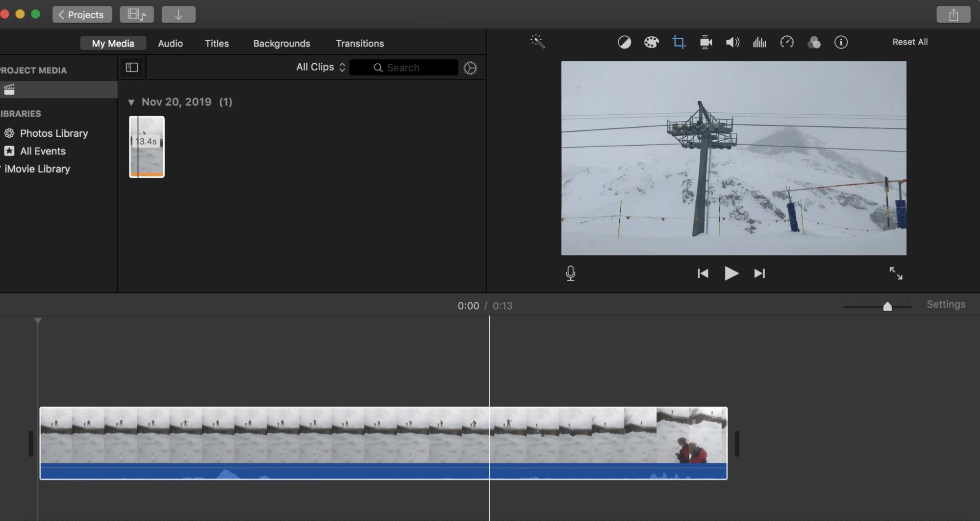Viewport: 980px width, 521px height.
Task: Switch to Audio tab
Action: click(170, 43)
